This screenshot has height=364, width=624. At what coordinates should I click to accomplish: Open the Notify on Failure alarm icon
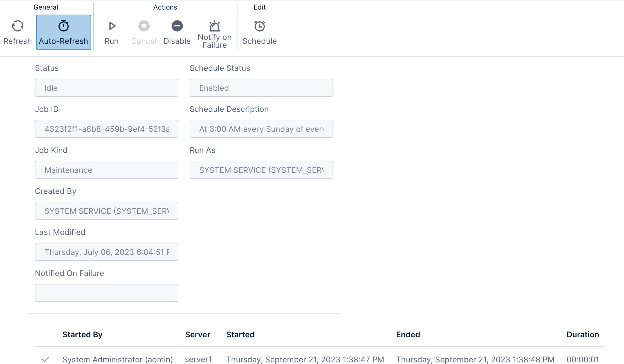[214, 26]
